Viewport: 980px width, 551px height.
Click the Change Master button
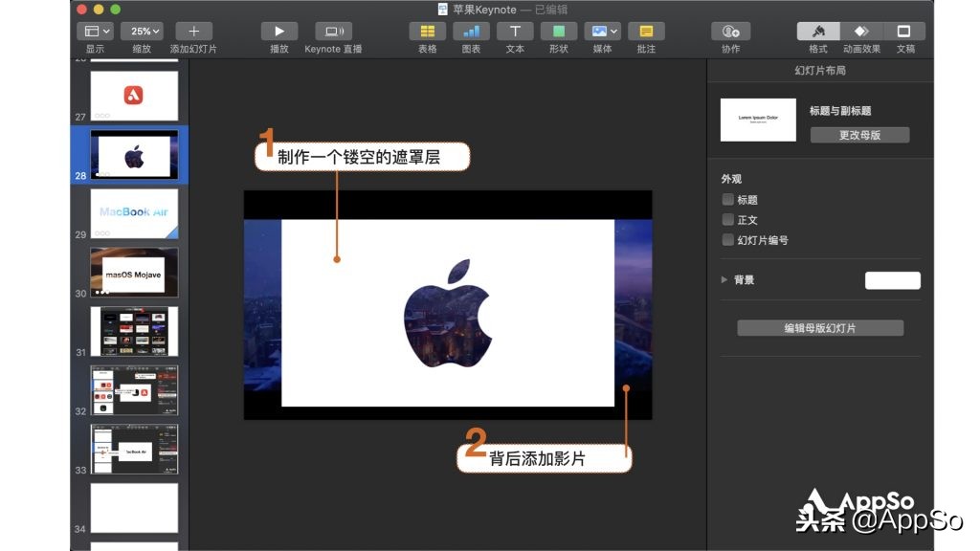click(859, 134)
